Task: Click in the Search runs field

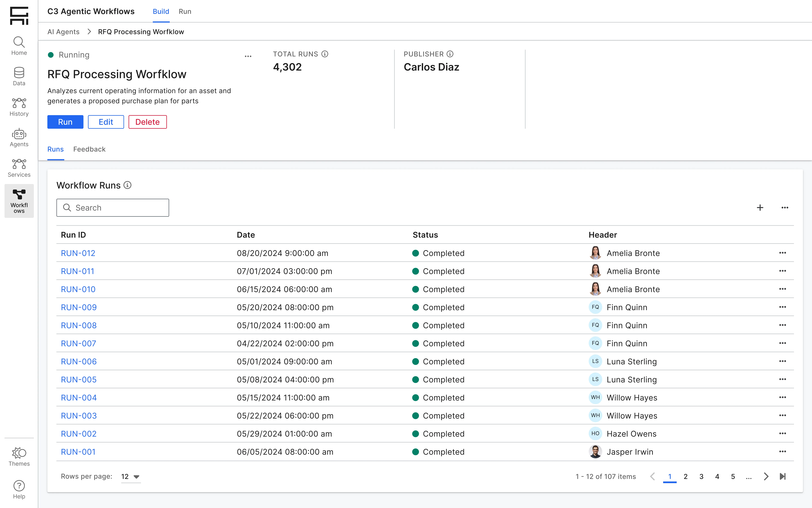Action: coord(113,208)
